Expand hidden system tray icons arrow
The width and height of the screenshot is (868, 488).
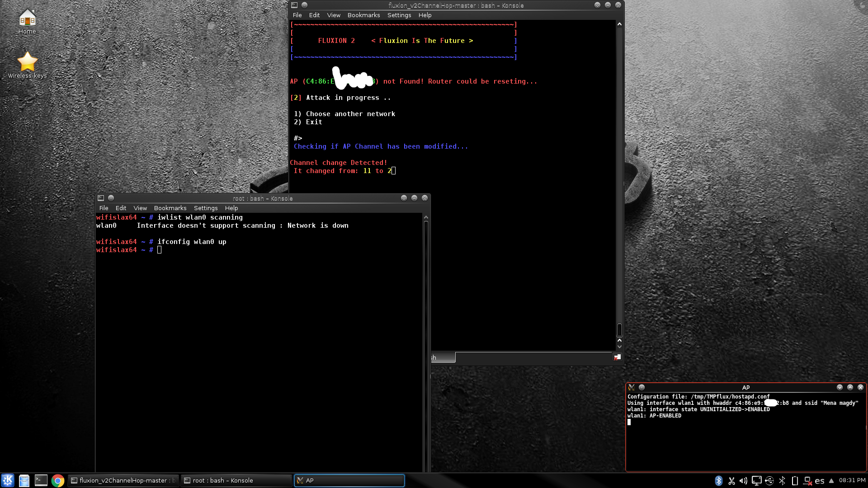tap(831, 481)
